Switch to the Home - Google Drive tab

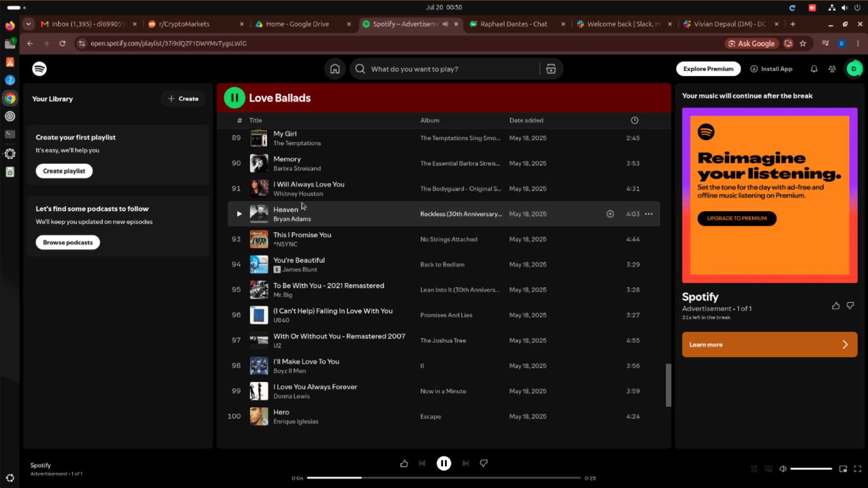coord(303,24)
